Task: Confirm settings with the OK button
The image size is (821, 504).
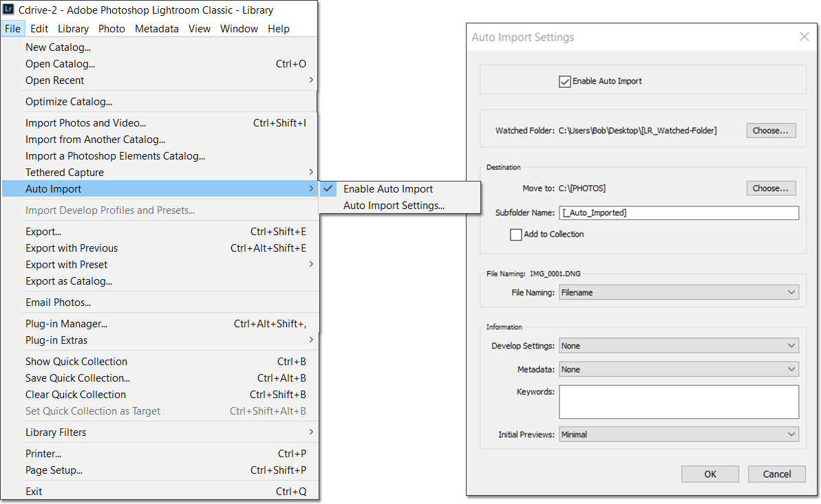Action: [710, 474]
